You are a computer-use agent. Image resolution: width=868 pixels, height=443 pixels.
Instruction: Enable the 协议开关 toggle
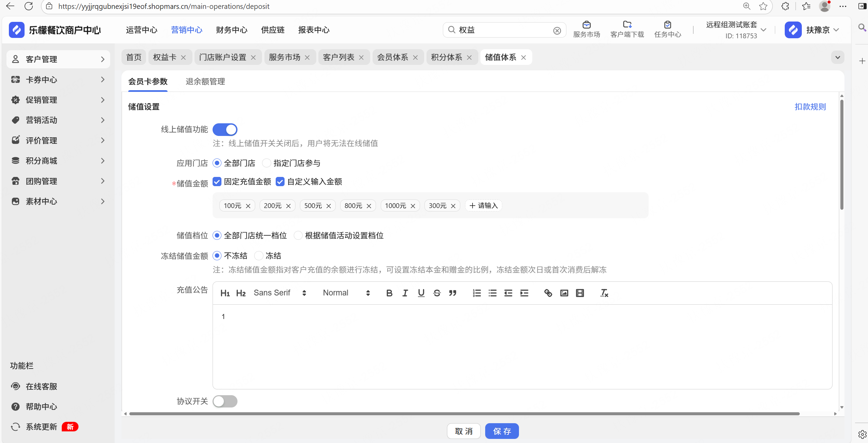coord(225,401)
